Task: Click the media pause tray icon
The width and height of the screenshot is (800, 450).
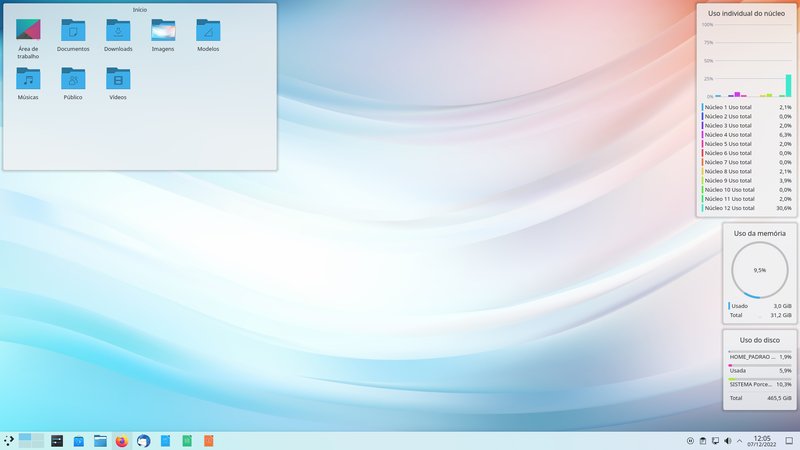Action: click(690, 441)
